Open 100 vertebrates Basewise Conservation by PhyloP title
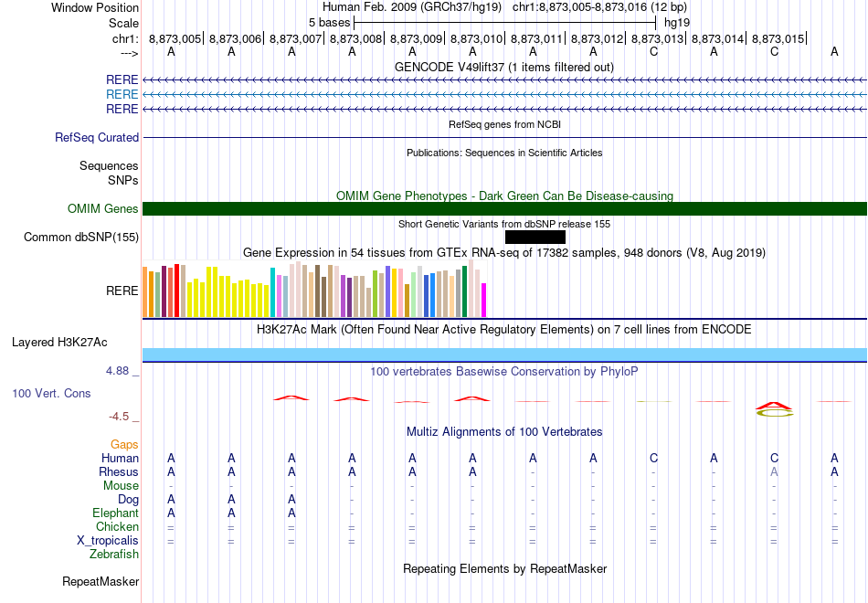Screen dimensions: 868x603 504,372
